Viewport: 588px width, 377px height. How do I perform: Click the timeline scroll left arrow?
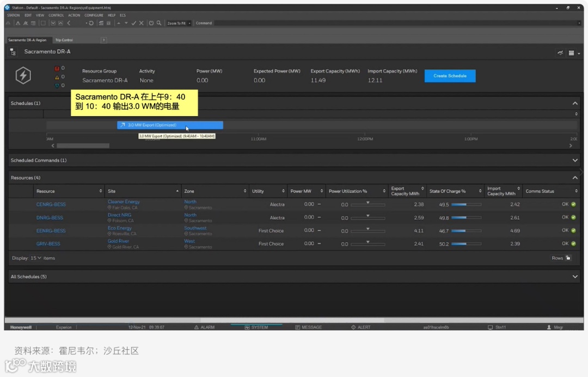point(53,145)
